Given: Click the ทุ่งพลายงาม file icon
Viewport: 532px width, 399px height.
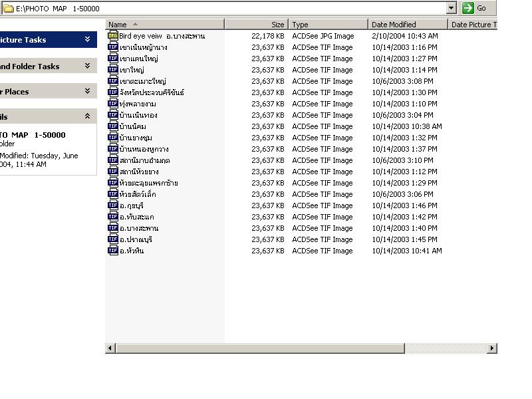Looking at the screenshot, I should (x=113, y=104).
